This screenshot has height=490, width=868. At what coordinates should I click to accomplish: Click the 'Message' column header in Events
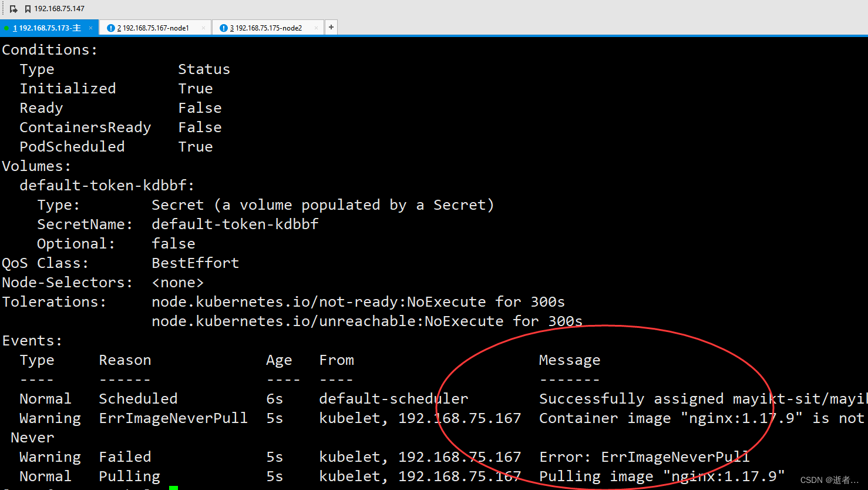[570, 360]
